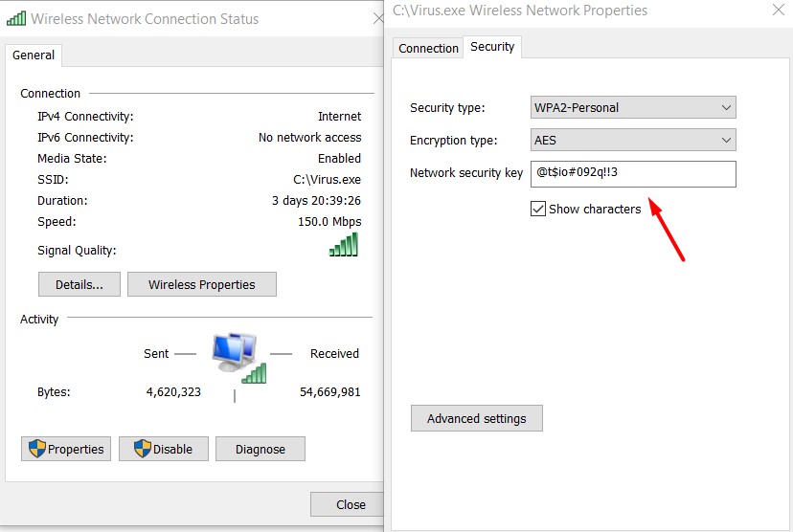Click the Duration value 3 days 20:39:26
The width and height of the screenshot is (793, 532).
(x=316, y=201)
